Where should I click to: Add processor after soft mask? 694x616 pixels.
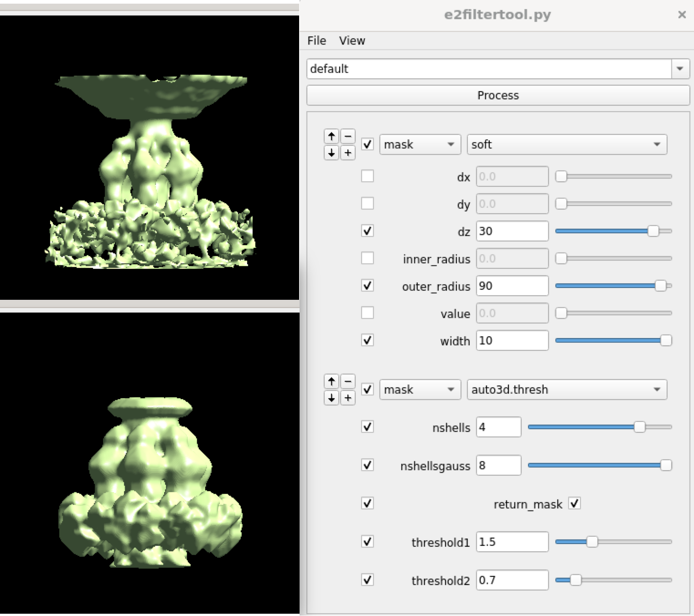tap(348, 153)
